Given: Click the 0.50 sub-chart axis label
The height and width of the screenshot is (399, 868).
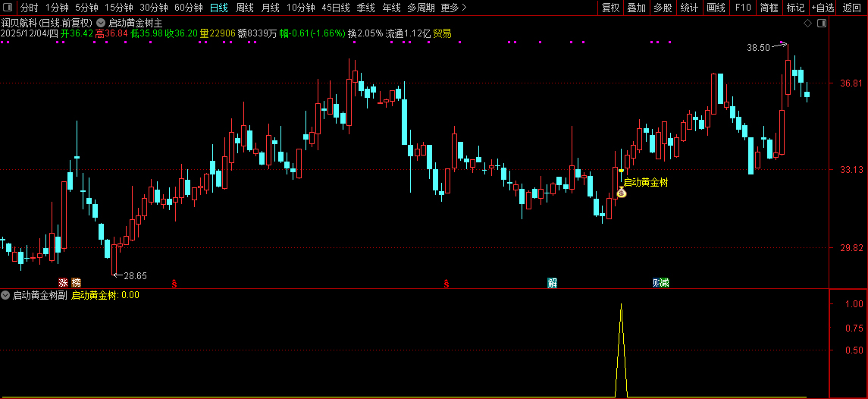Looking at the screenshot, I should click(854, 350).
